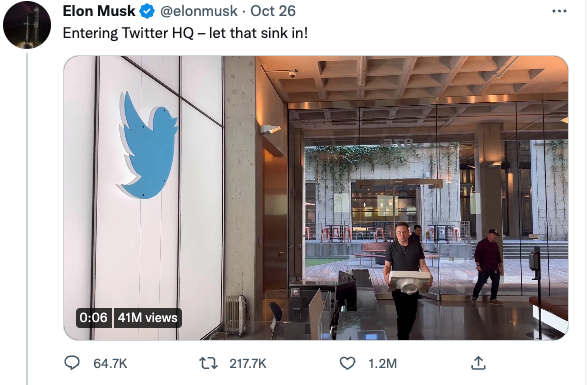Click the tweet text about Twitter HQ
Image resolution: width=587 pixels, height=385 pixels.
pos(185,33)
